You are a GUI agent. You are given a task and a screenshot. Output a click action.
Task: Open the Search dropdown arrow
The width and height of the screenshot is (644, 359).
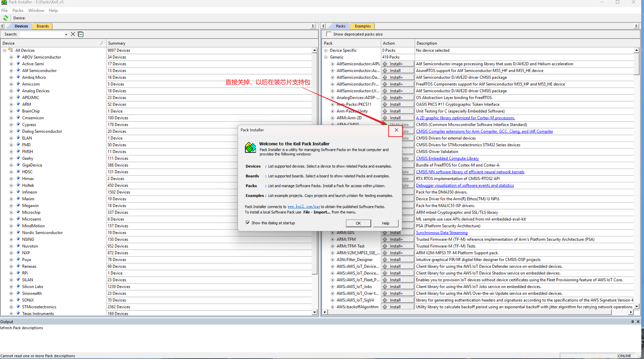(66, 34)
